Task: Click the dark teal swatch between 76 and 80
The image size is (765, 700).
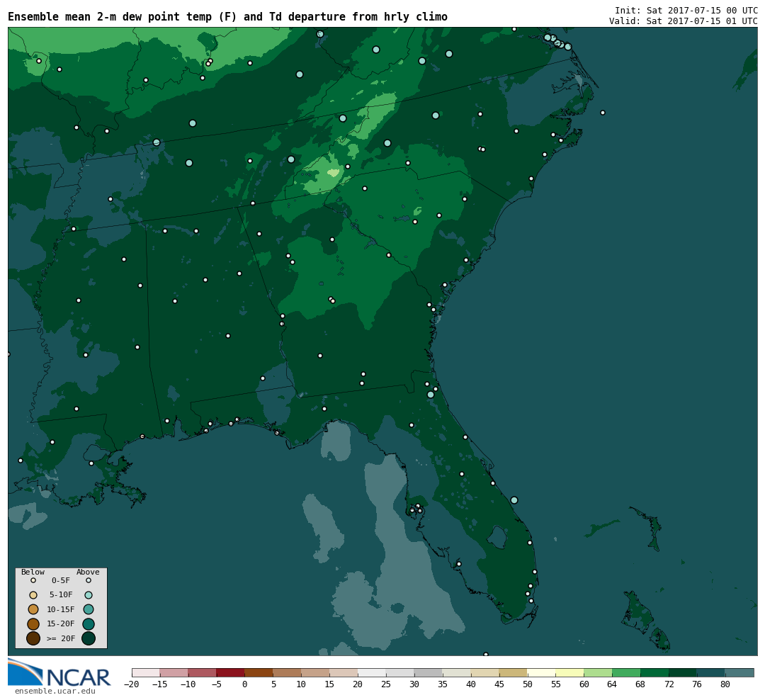Action: tap(711, 672)
